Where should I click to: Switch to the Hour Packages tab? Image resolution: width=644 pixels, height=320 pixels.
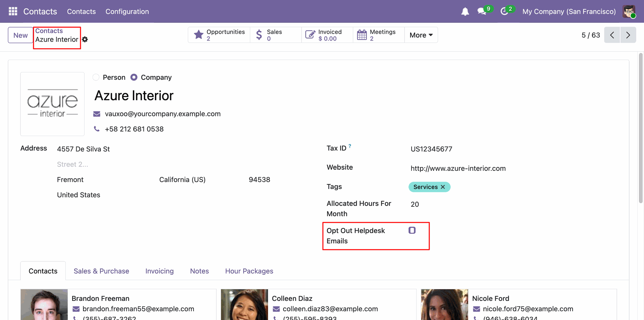point(249,271)
